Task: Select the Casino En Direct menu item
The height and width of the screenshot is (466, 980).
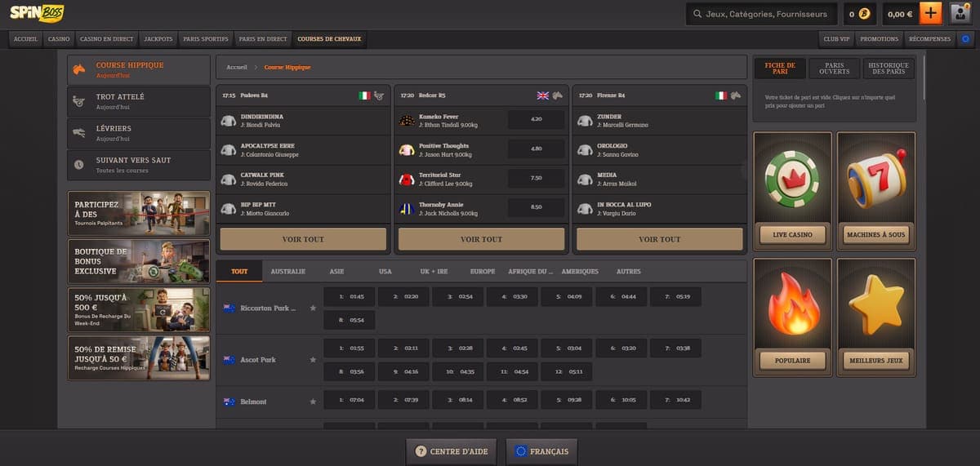Action: [x=107, y=38]
